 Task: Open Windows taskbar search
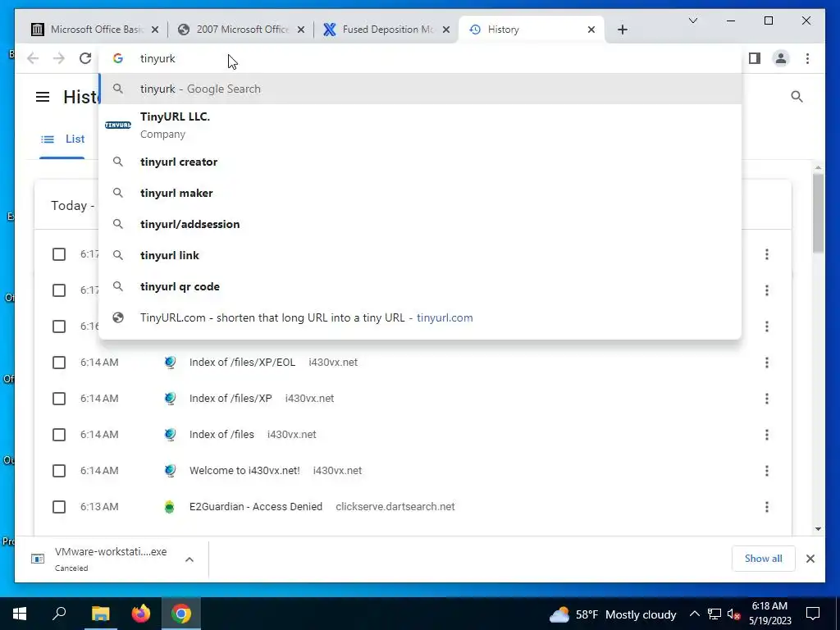tap(59, 614)
